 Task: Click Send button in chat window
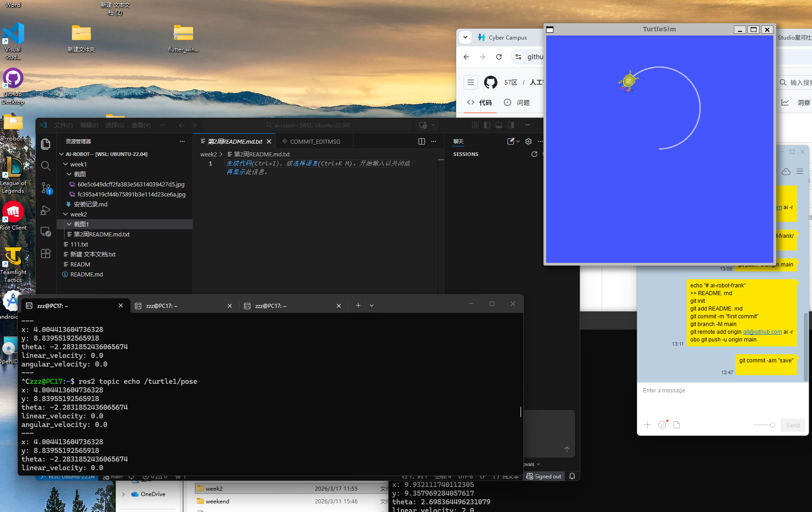click(x=793, y=425)
